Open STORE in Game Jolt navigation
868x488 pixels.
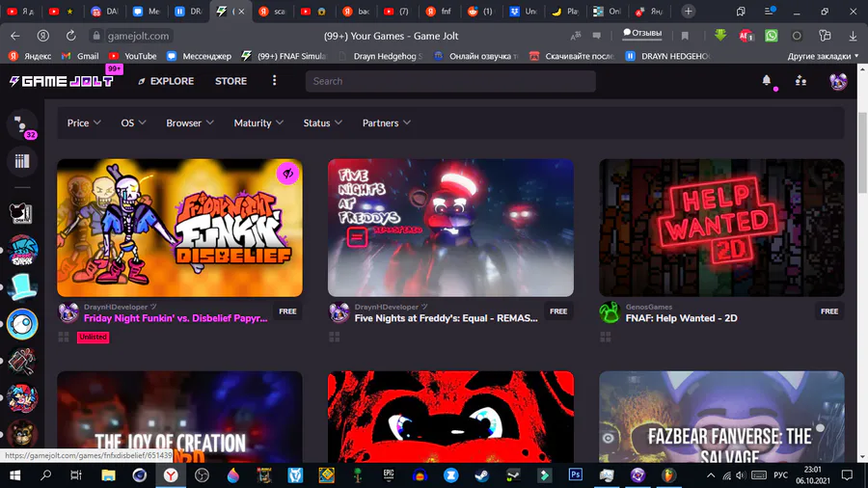click(x=231, y=81)
